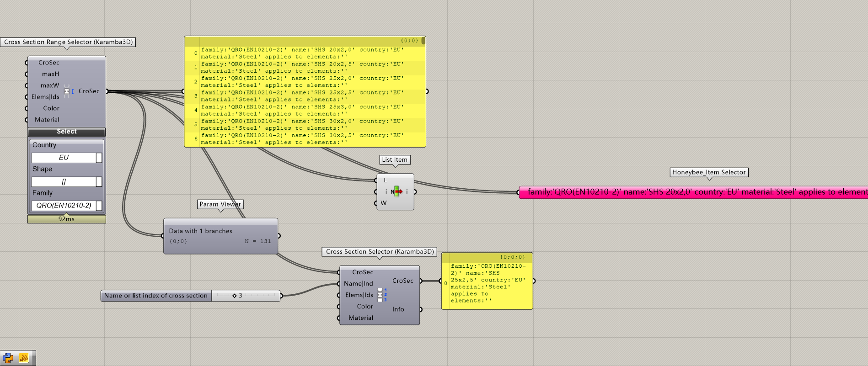Click the Python icon in bottom toolbar
Screen dimensions: 868x366
8,358
